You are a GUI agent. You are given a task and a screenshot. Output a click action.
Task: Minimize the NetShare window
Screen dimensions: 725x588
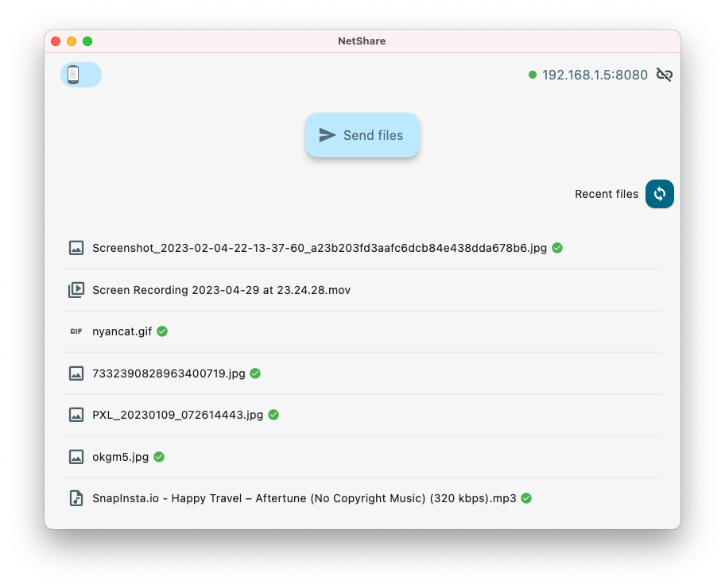coord(72,41)
